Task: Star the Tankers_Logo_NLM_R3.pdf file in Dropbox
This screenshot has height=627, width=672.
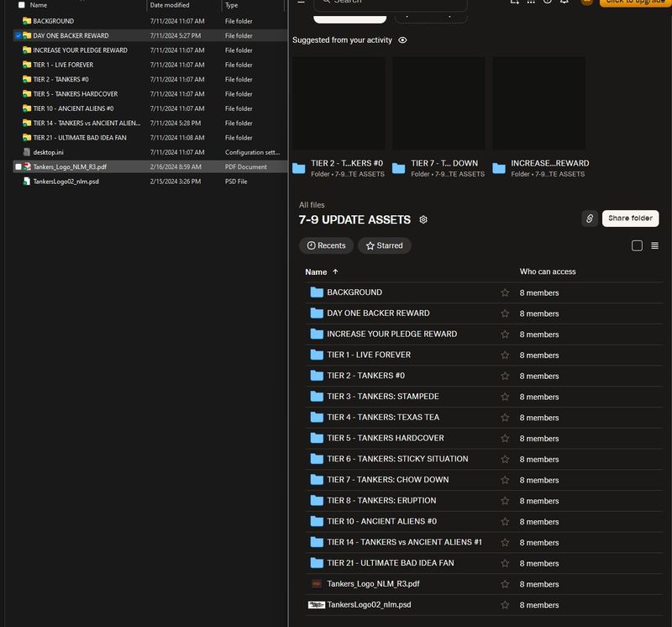Action: (x=505, y=584)
